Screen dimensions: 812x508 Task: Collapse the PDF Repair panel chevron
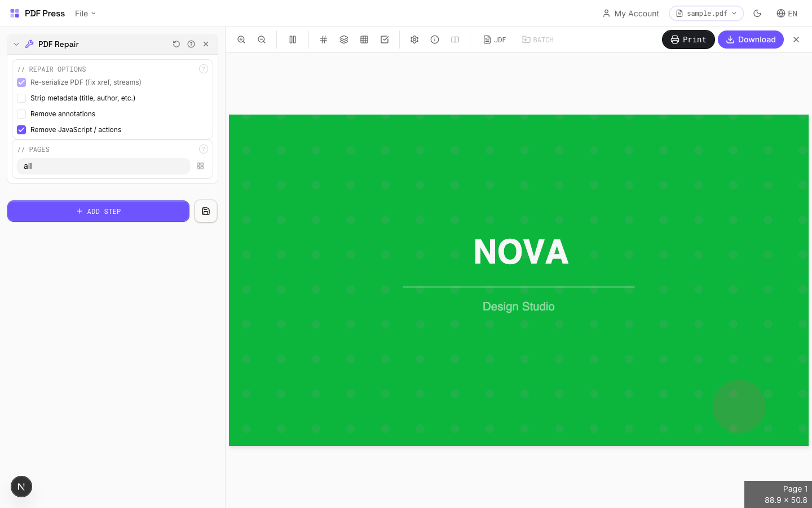pyautogui.click(x=16, y=44)
